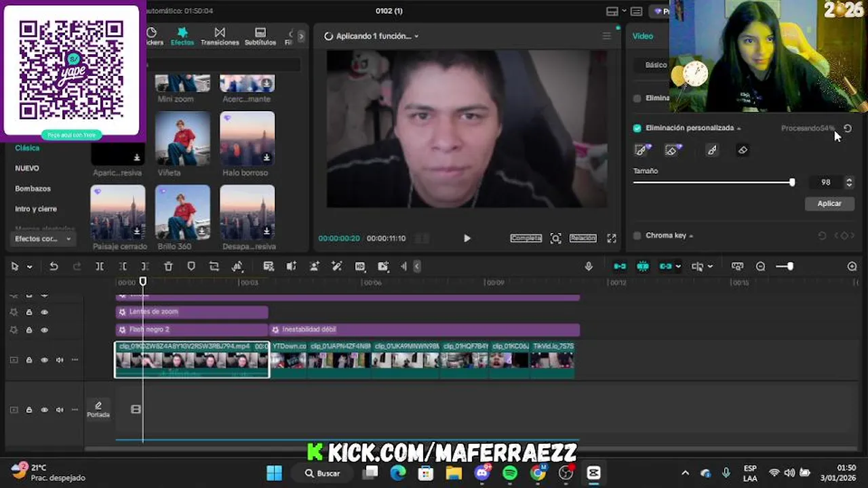Open the Video tab in properties panel
This screenshot has height=488, width=868.
[643, 36]
